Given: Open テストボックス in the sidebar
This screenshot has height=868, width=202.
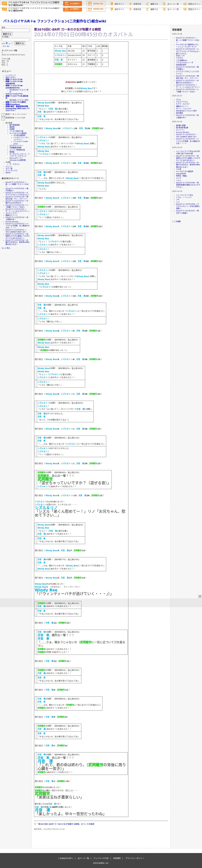Looking at the screenshot, I should pos(11,170).
